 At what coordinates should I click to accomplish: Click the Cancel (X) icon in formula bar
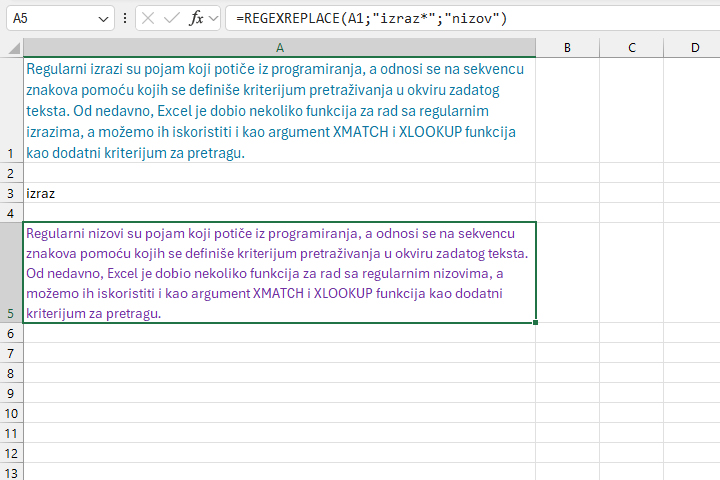click(x=148, y=19)
